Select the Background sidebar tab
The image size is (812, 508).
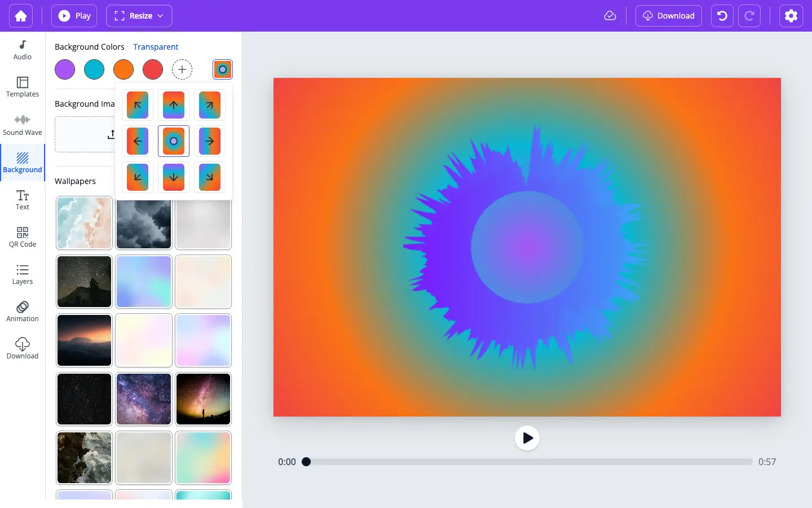click(23, 163)
